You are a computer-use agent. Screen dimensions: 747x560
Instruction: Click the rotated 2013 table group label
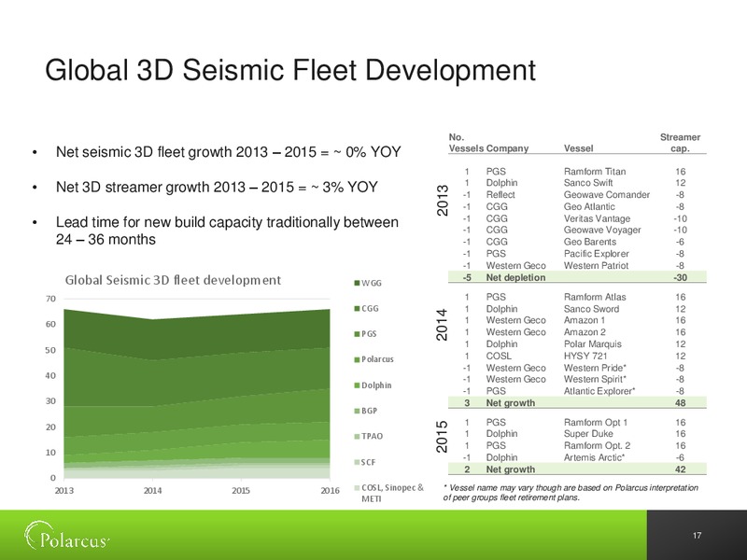(443, 201)
